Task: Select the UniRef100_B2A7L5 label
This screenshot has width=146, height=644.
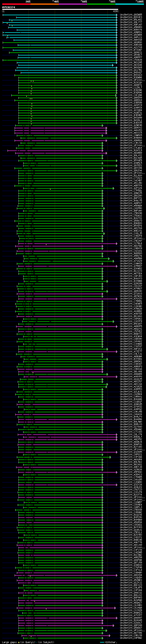Action: (x=131, y=151)
